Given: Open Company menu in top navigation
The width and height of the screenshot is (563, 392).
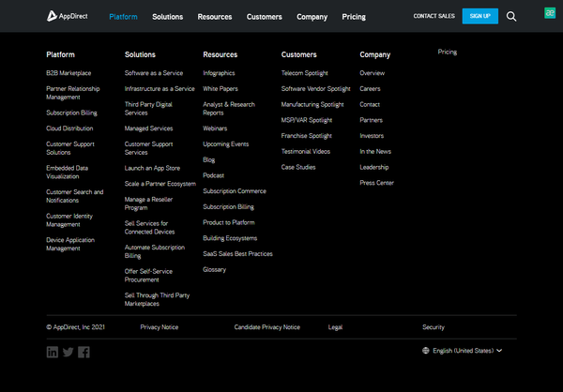Looking at the screenshot, I should click(312, 17).
